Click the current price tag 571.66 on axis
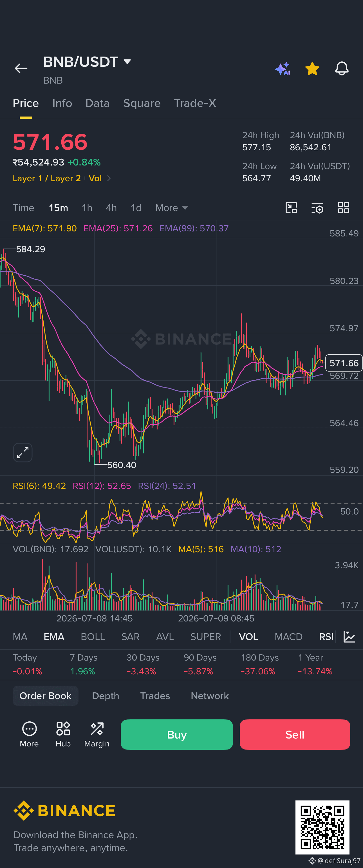Image resolution: width=363 pixels, height=868 pixels. [344, 363]
